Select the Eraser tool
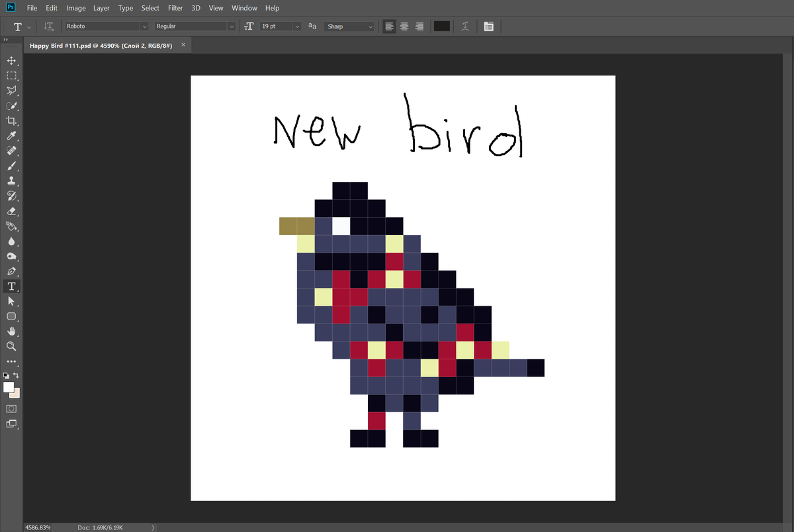Screen dimensions: 794x532 coord(11,211)
